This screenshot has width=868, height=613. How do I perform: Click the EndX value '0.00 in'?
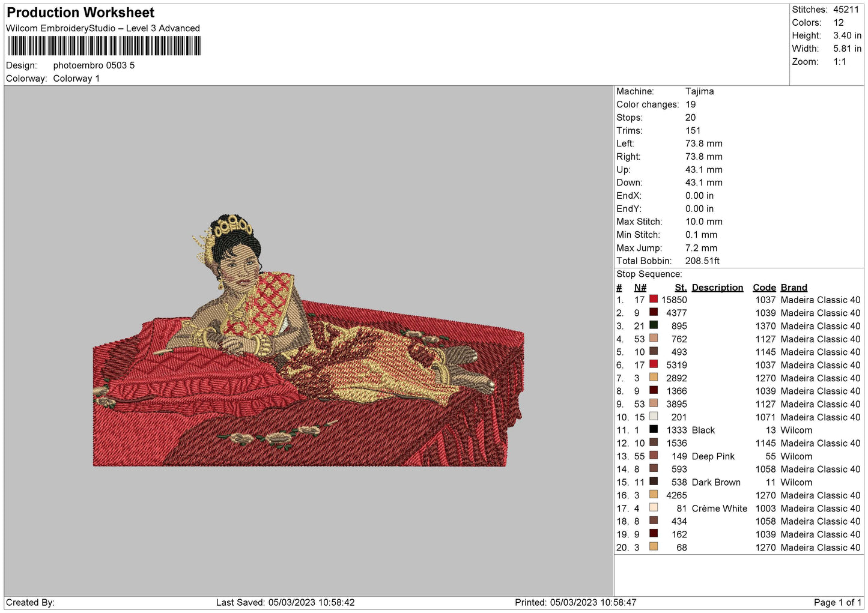click(700, 196)
